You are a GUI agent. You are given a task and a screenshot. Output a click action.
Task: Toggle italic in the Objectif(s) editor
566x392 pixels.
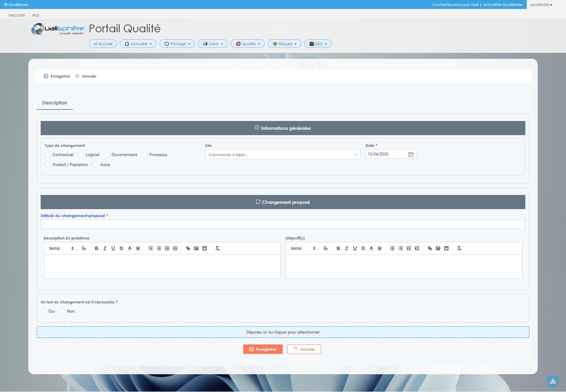(346, 248)
